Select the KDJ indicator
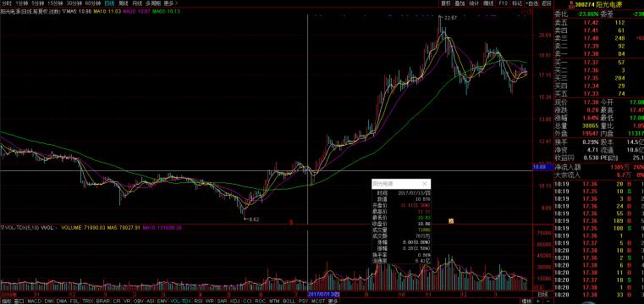The image size is (644, 305). (x=235, y=301)
